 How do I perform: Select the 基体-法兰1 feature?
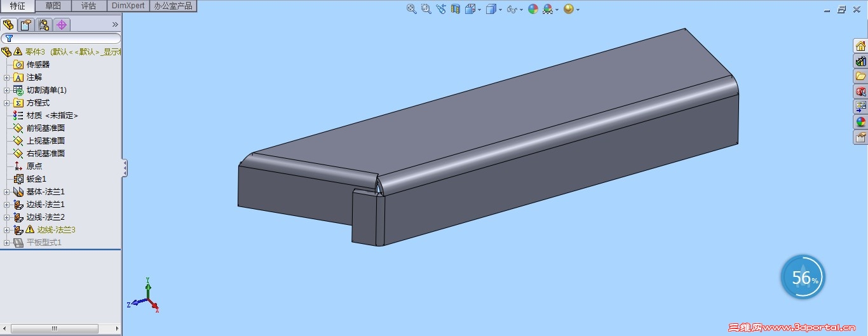click(x=39, y=191)
